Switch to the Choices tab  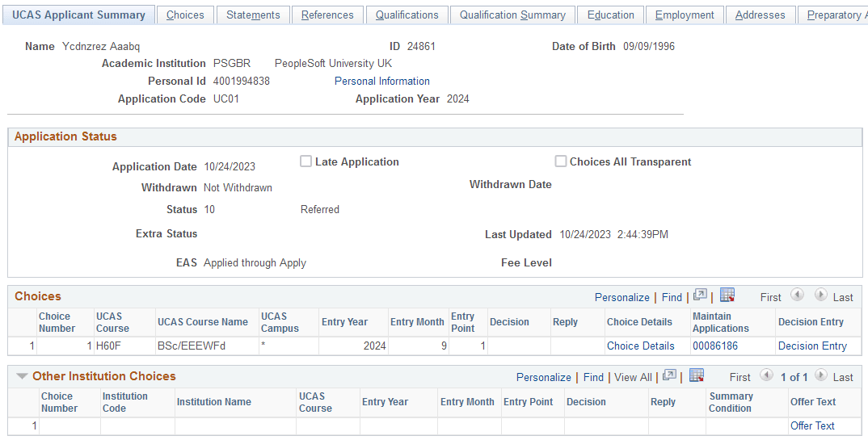pos(185,15)
